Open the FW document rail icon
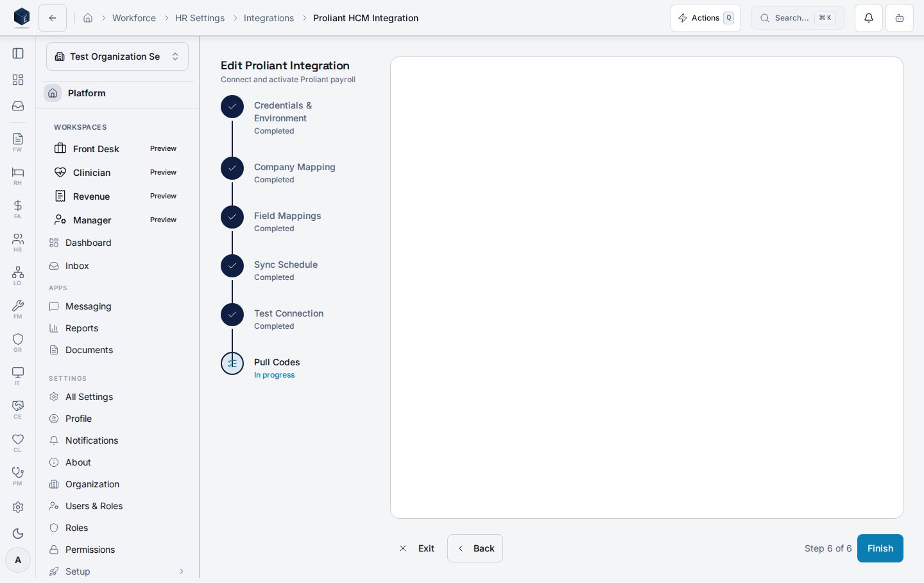This screenshot has width=924, height=583. click(18, 143)
